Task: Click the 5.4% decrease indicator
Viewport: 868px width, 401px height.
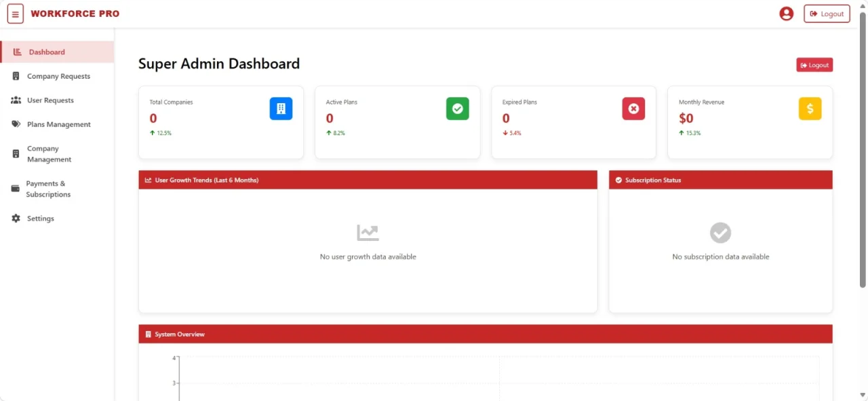Action: coord(512,133)
